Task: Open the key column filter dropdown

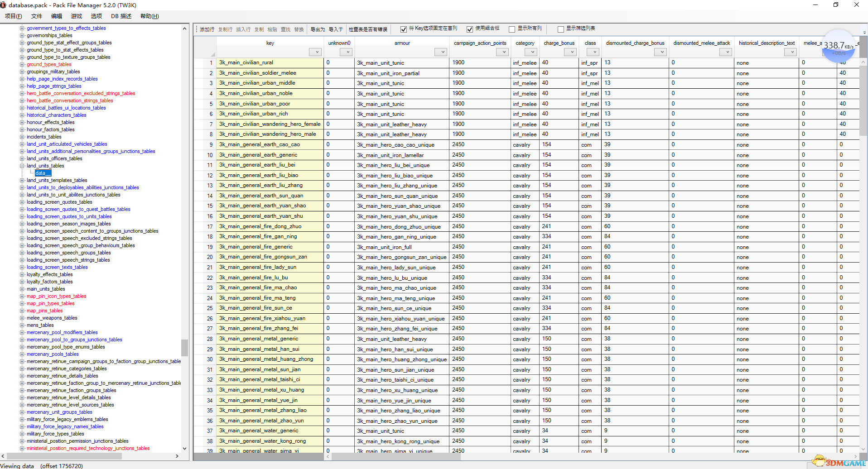Action: [x=316, y=52]
